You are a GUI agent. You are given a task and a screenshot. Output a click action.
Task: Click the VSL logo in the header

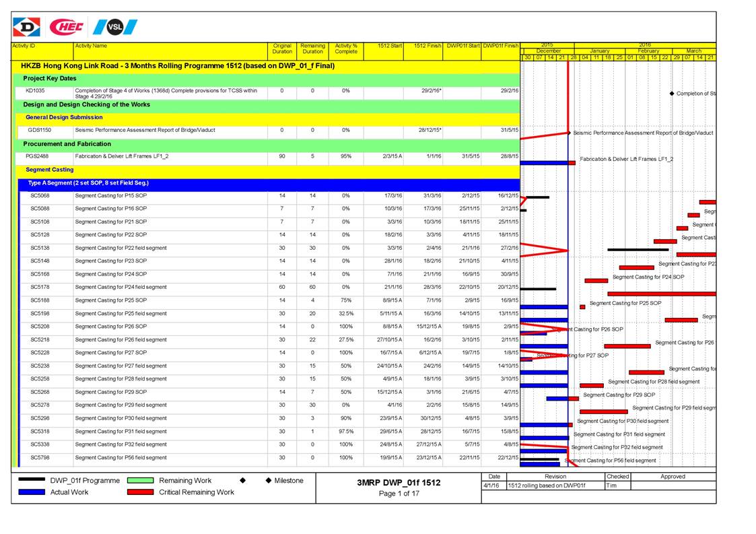click(115, 27)
